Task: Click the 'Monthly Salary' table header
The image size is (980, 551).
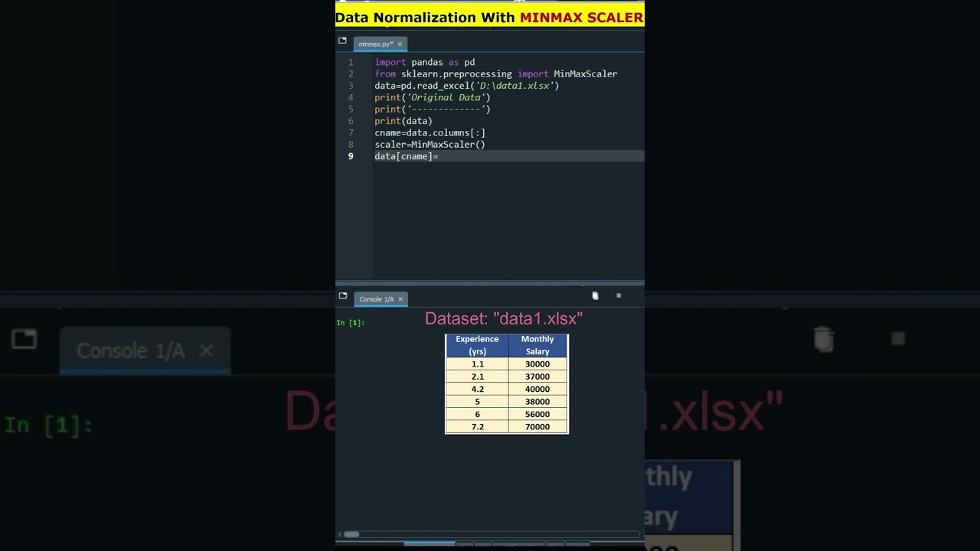Action: coord(537,345)
